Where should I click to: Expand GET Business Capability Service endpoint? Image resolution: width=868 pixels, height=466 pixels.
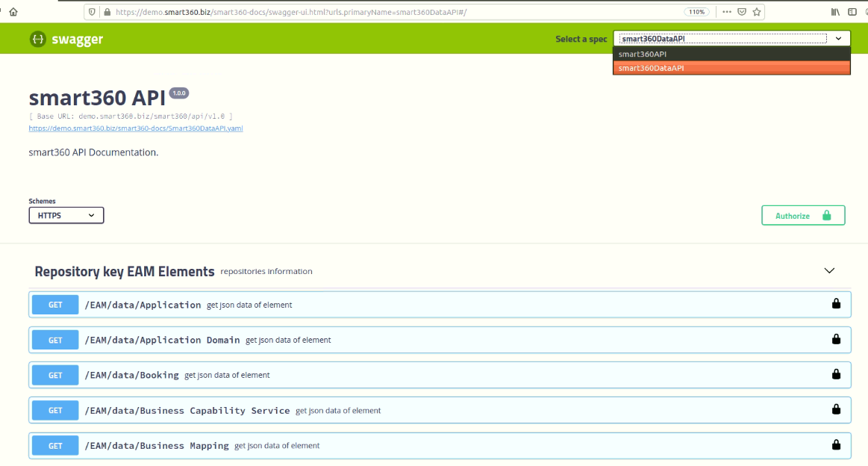pyautogui.click(x=440, y=410)
